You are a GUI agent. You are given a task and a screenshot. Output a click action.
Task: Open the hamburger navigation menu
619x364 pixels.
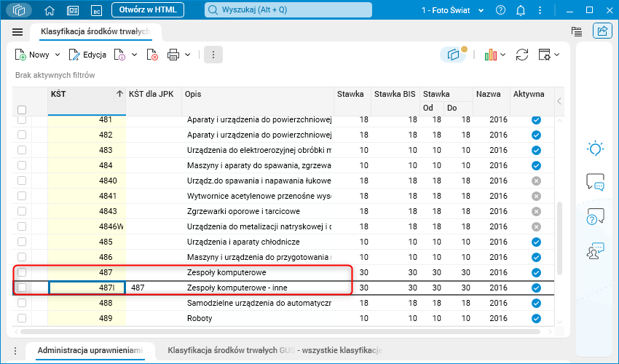tap(17, 32)
